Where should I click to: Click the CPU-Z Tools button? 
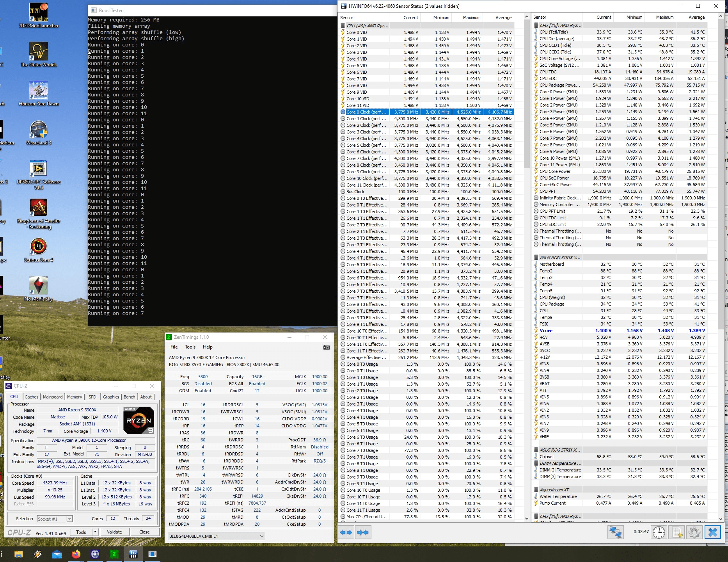(81, 532)
